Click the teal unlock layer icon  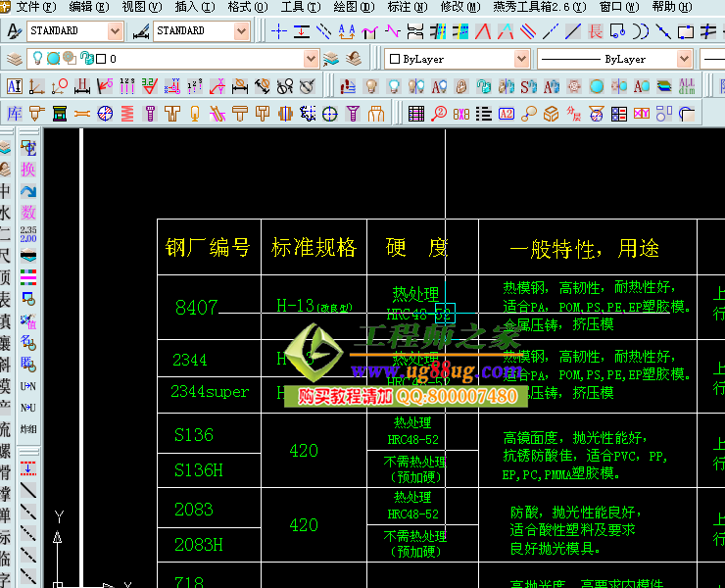click(484, 86)
